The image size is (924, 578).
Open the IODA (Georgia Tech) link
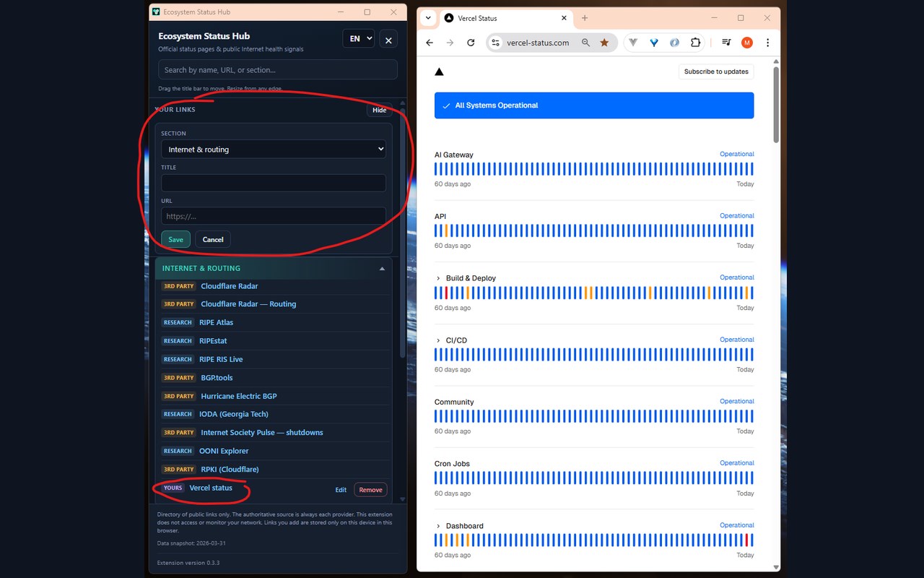pyautogui.click(x=234, y=414)
